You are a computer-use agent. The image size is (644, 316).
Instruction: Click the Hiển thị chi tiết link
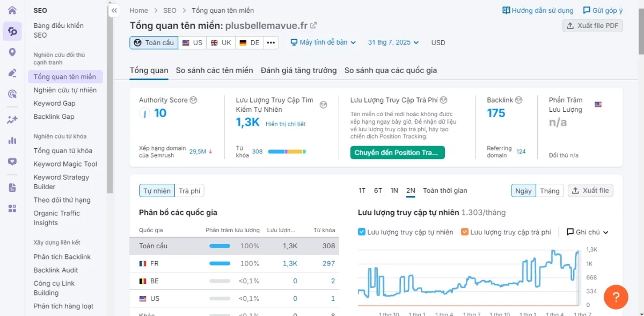point(286,124)
